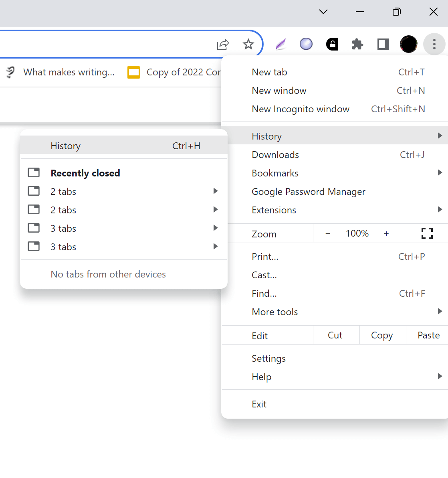Click the profile avatar icon
The height and width of the screenshot is (478, 448).
point(408,44)
